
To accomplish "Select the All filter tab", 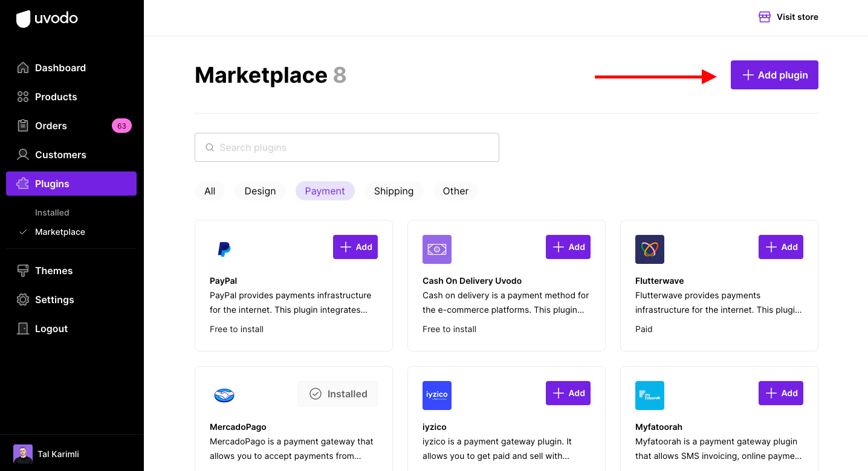I will (210, 191).
